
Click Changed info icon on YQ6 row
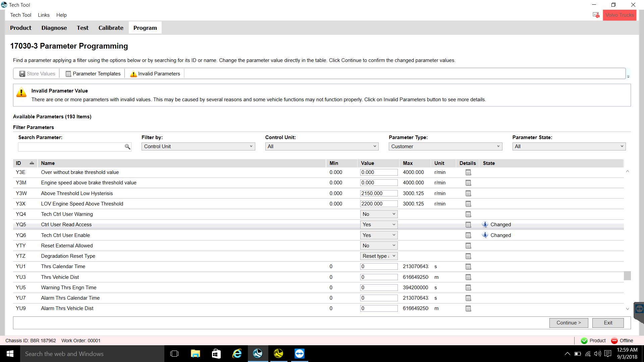point(485,235)
